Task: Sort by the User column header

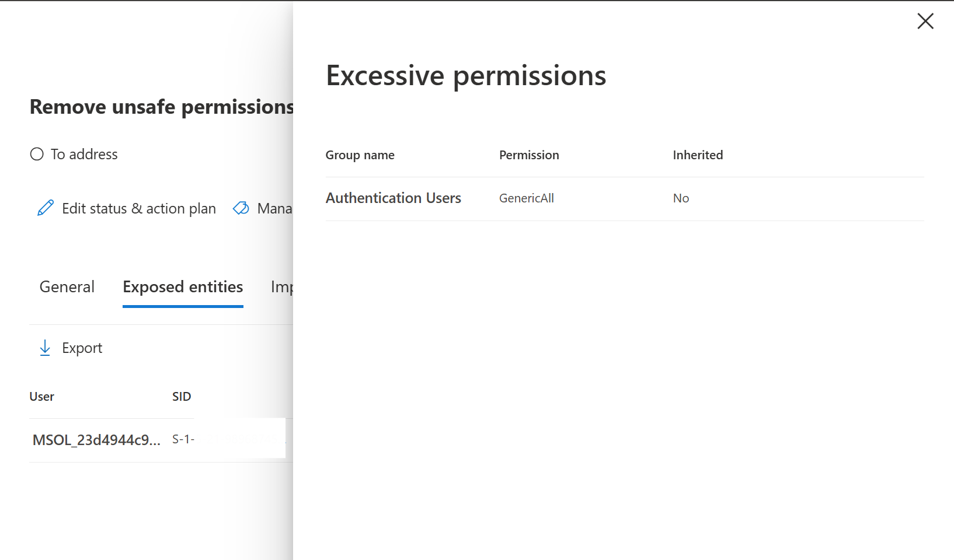Action: click(42, 397)
